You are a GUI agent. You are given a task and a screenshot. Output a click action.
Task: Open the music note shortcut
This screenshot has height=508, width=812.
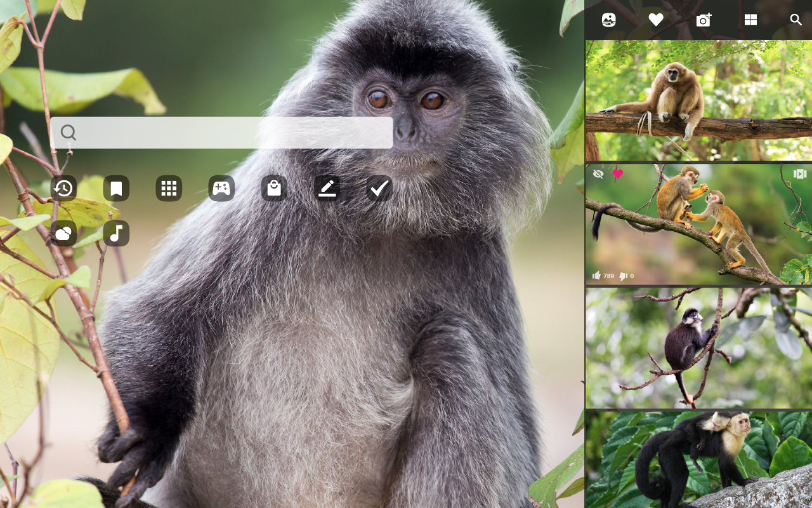pos(116,233)
